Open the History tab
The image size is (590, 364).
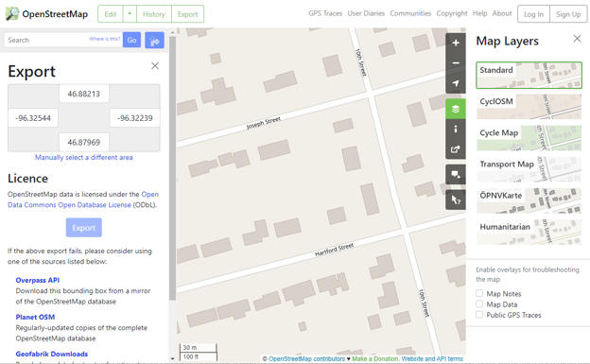(x=154, y=14)
